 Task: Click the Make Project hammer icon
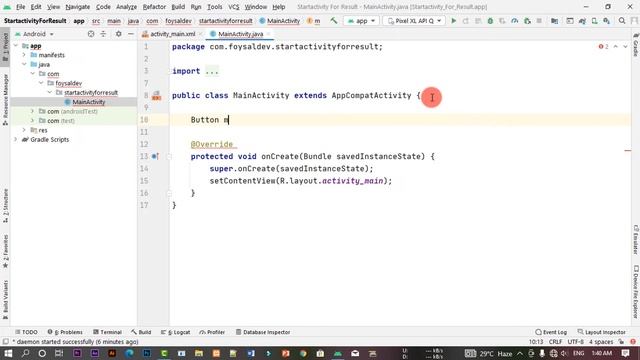(334, 20)
